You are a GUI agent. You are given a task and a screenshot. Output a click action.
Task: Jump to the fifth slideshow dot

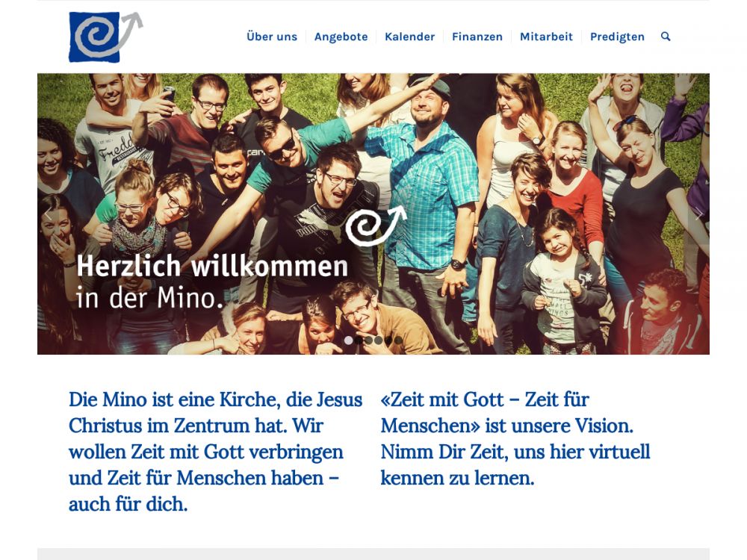pyautogui.click(x=388, y=340)
